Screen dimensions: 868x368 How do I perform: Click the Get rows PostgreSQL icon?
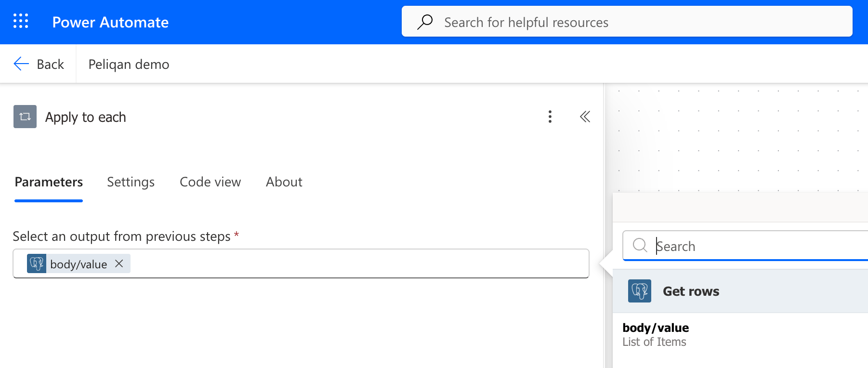(640, 291)
